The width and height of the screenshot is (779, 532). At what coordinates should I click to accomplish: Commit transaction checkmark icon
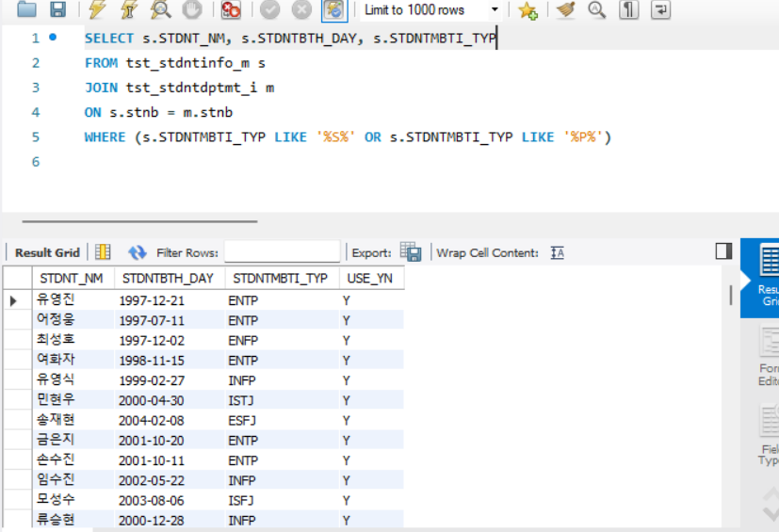pos(269,9)
